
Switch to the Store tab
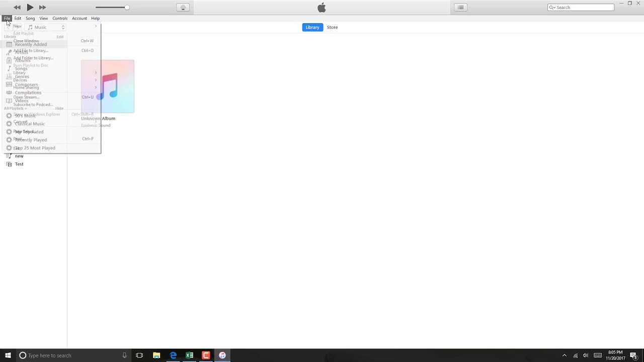[333, 27]
